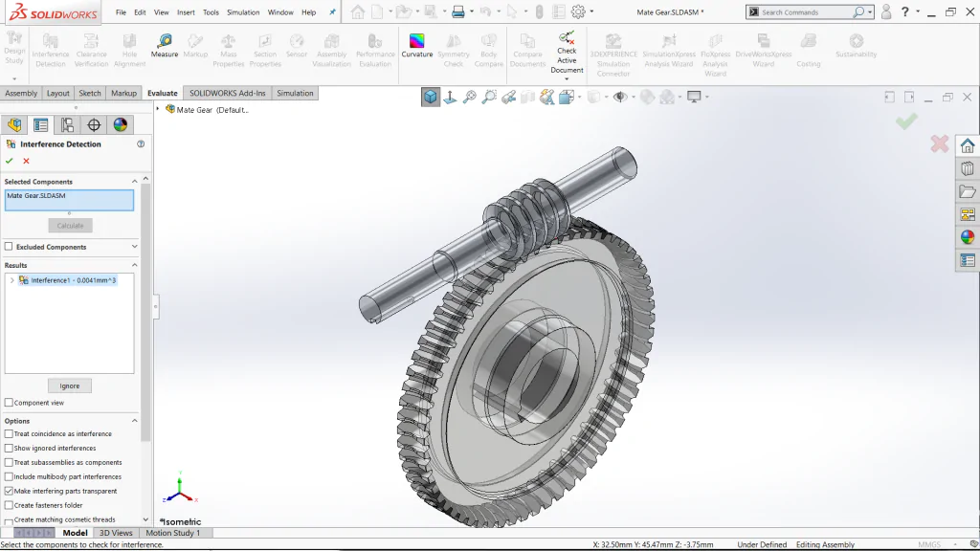Open the Measure tool
This screenshot has height=551, width=980.
pos(165,46)
